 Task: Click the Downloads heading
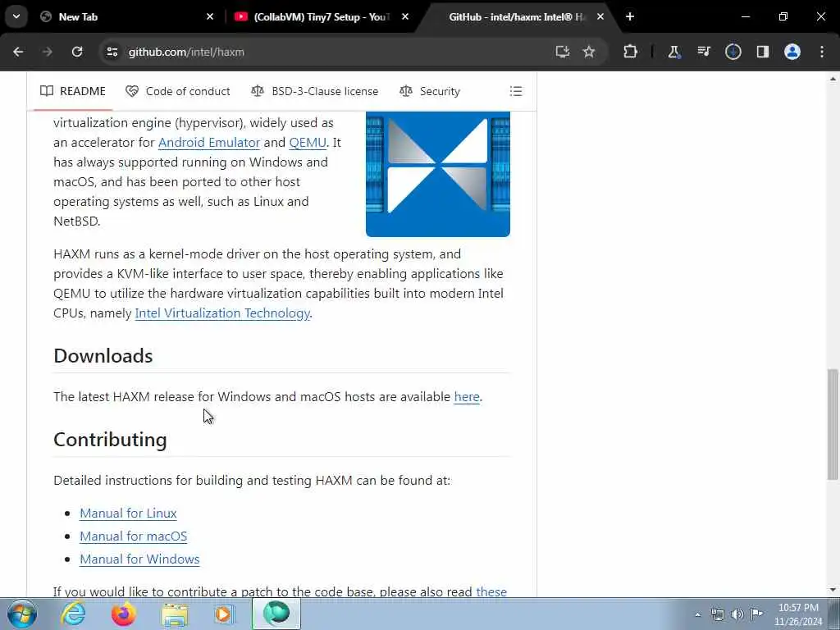(103, 356)
